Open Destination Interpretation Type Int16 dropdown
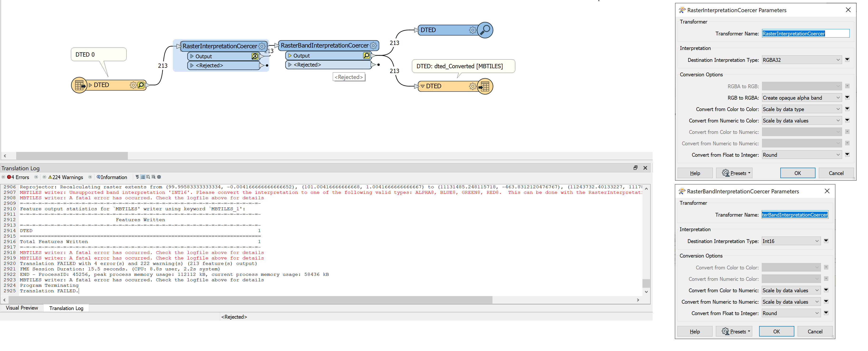The image size is (868, 351). (x=791, y=241)
